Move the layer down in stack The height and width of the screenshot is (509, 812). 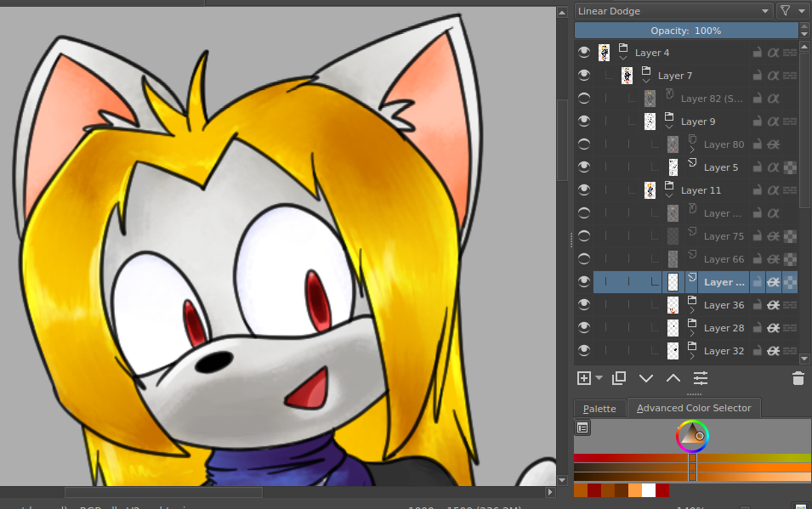tap(645, 378)
